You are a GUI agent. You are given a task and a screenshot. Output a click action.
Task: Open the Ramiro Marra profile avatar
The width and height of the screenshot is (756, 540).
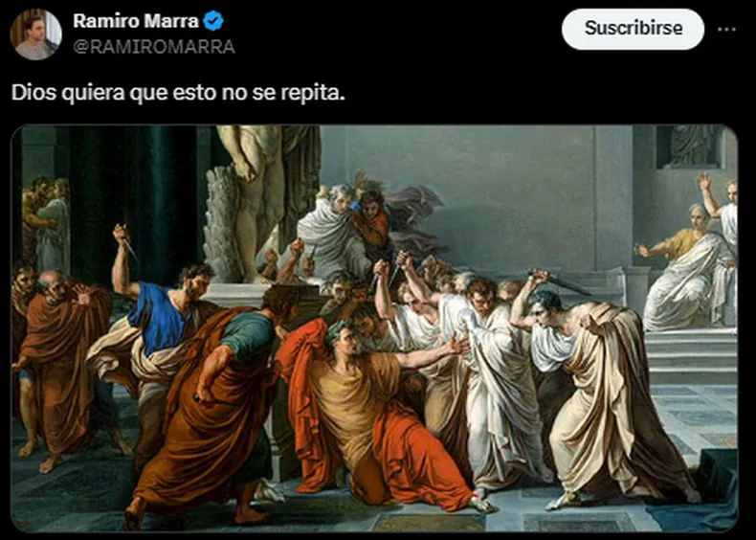click(36, 34)
